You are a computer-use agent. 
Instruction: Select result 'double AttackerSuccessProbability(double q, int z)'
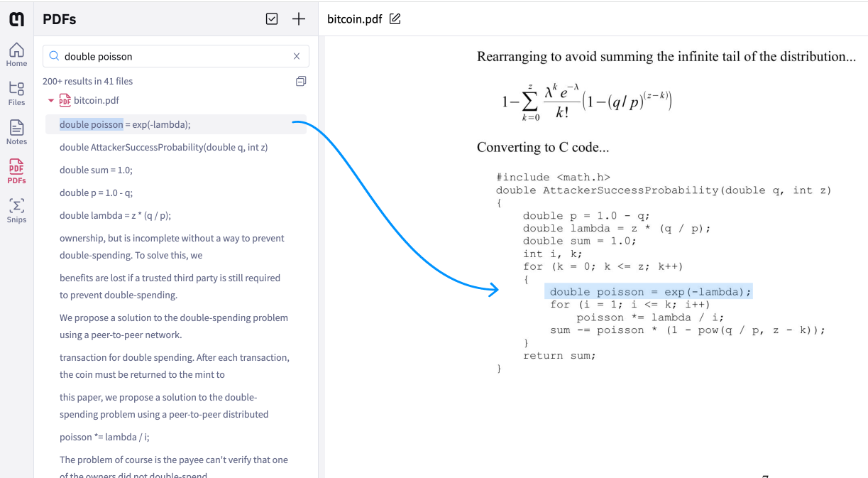163,147
